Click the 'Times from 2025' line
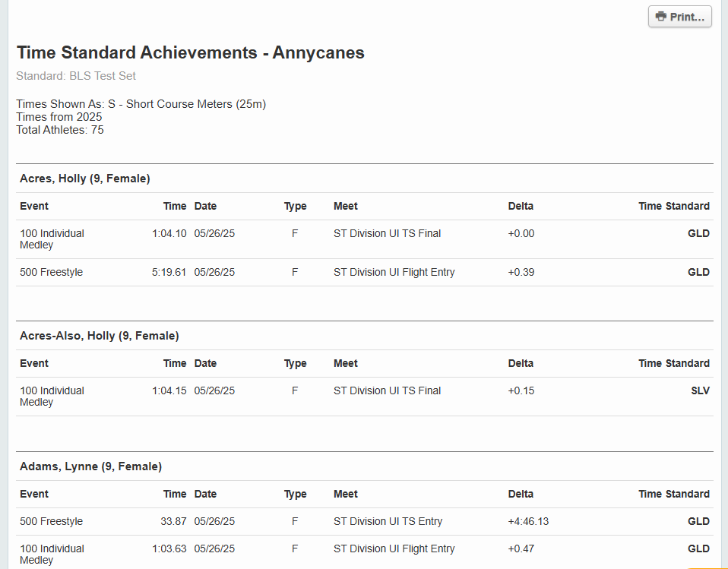This screenshot has height=569, width=728. click(x=59, y=117)
